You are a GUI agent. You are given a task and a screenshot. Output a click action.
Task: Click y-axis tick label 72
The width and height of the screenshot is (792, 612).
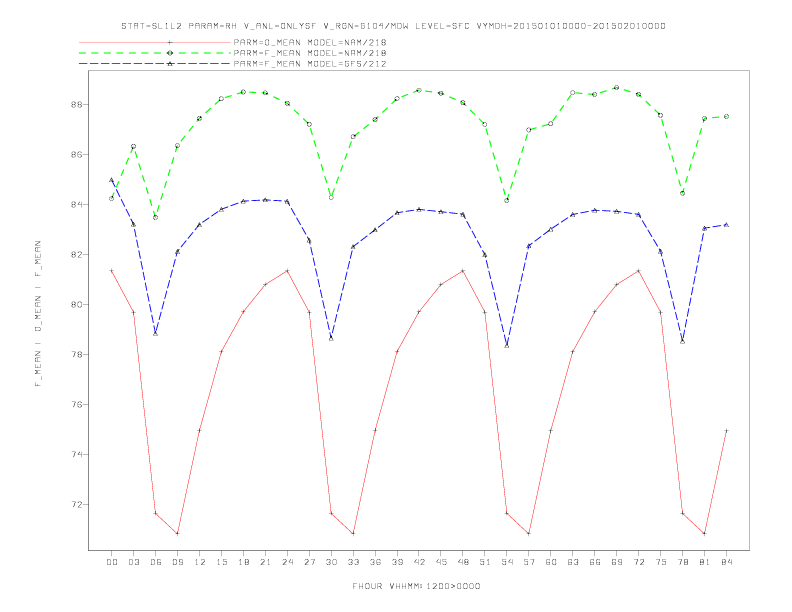coord(79,504)
